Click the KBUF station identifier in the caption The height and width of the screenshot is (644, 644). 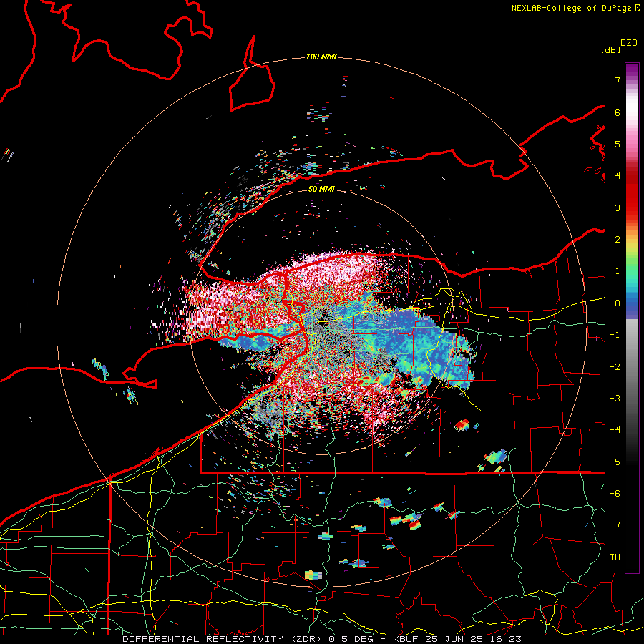pyautogui.click(x=406, y=639)
